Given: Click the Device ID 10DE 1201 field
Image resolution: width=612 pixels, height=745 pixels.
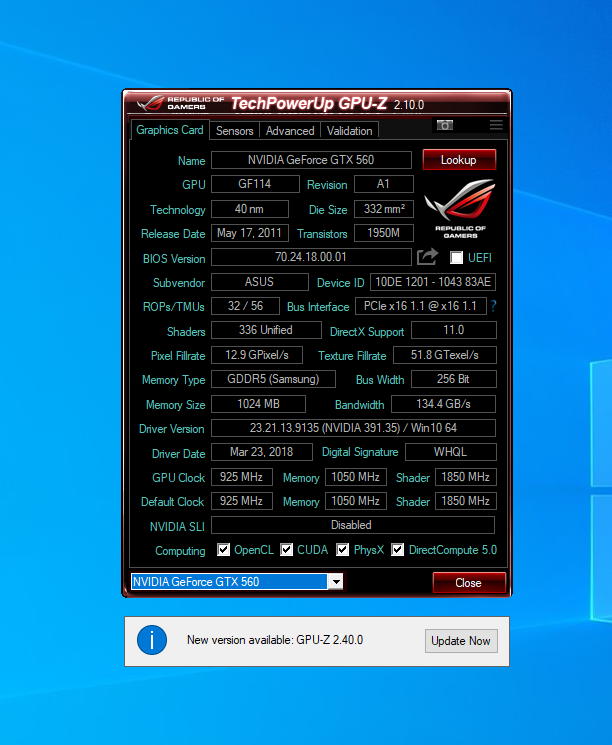Looking at the screenshot, I should pos(433,282).
